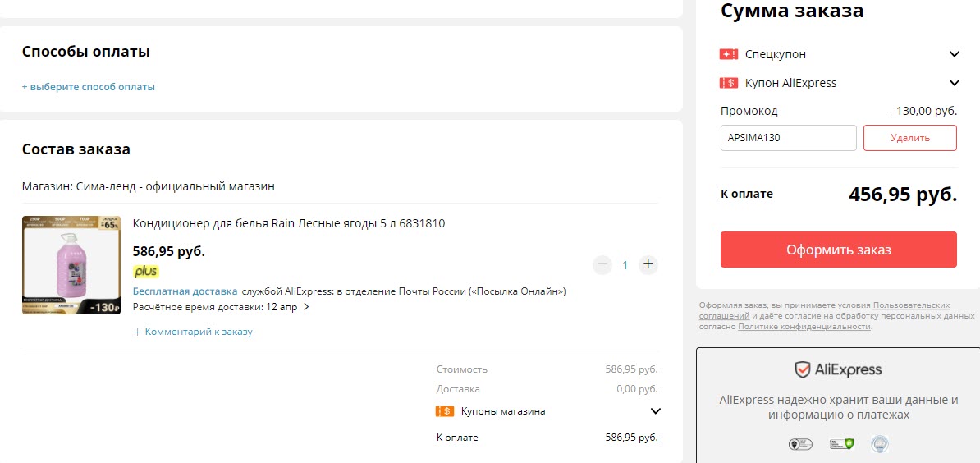Open delivery time details arrow
This screenshot has height=463, width=980.
tap(306, 307)
